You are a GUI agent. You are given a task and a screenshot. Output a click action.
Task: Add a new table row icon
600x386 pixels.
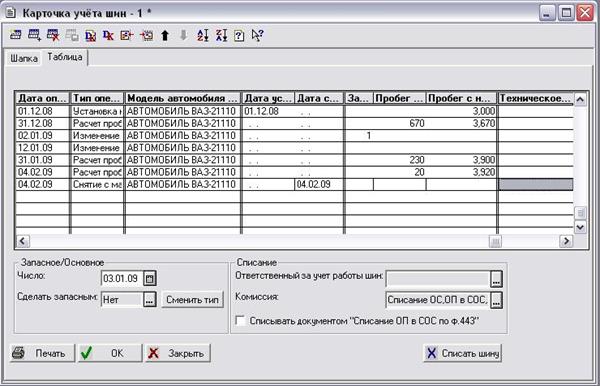point(34,35)
